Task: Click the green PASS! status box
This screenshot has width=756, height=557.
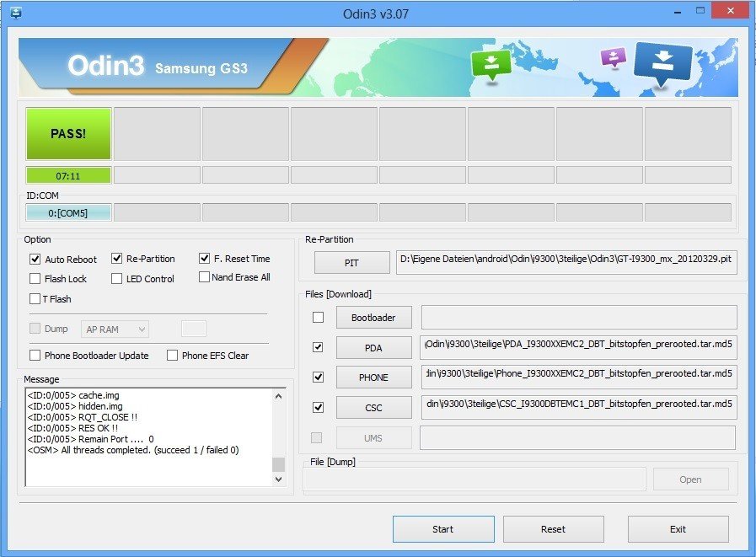Action: tap(68, 134)
